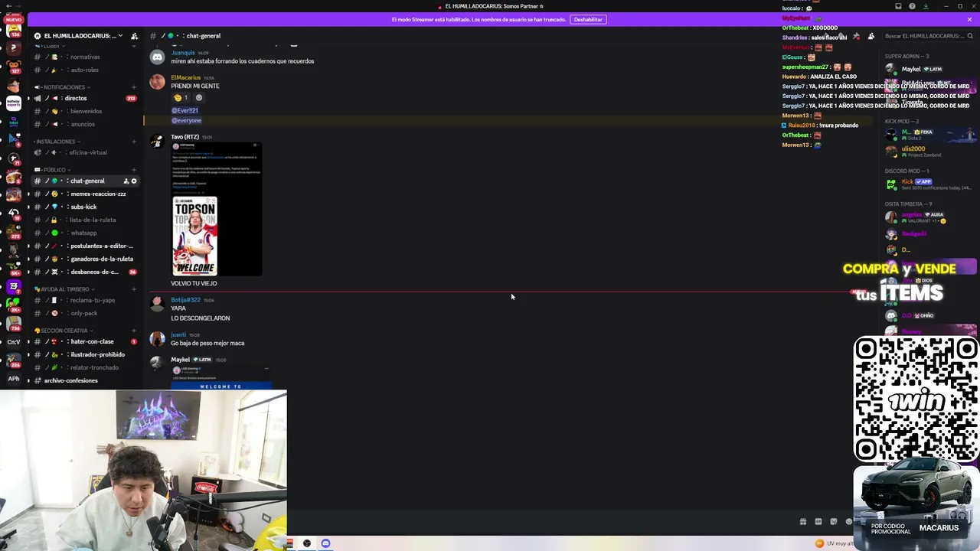Switch to the subs-kick channel
Viewport: 980px width, 551px height.
[85, 207]
